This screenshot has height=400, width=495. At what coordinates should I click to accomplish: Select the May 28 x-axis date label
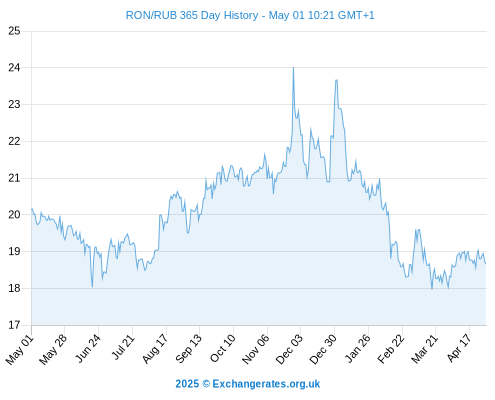point(53,349)
